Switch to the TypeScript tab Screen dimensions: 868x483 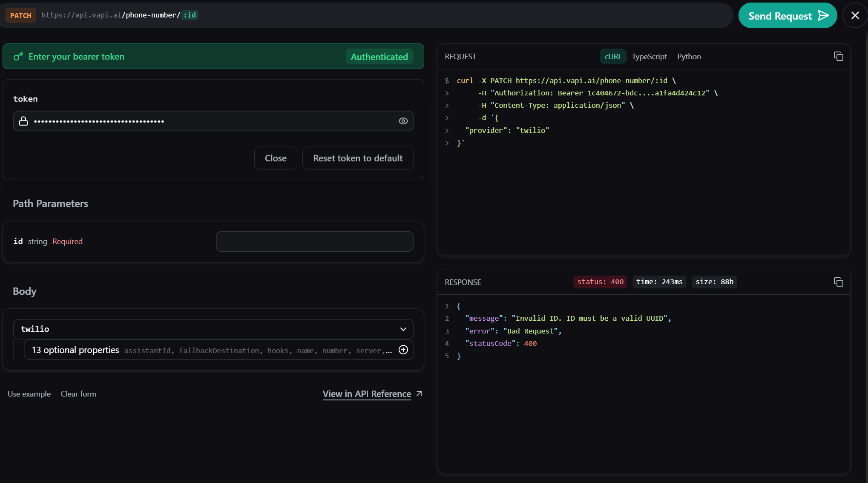tap(649, 56)
